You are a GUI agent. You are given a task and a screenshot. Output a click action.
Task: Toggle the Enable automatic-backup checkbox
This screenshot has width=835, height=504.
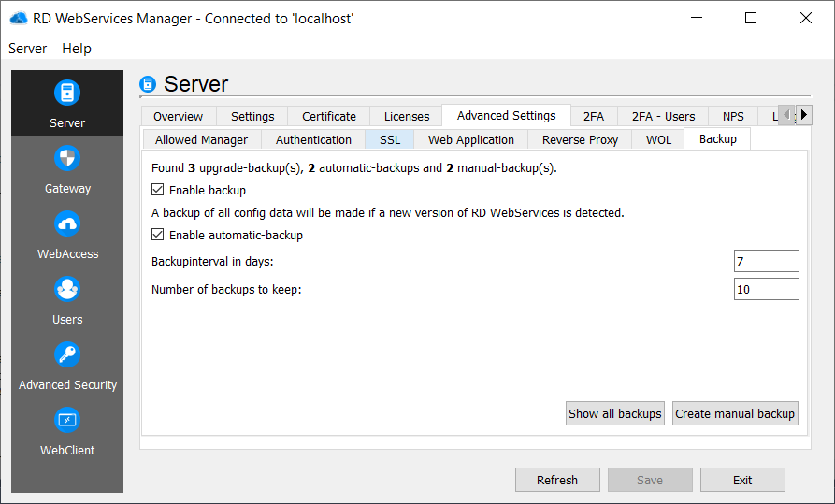pos(158,235)
